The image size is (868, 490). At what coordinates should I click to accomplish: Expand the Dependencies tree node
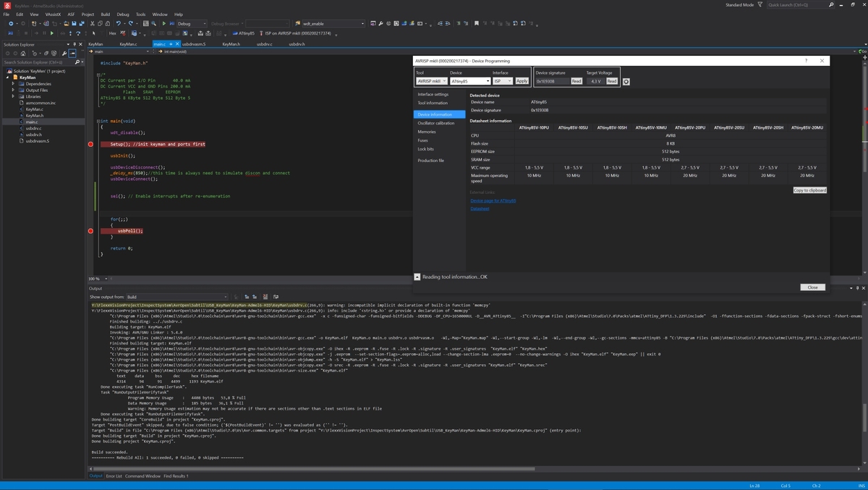click(13, 84)
